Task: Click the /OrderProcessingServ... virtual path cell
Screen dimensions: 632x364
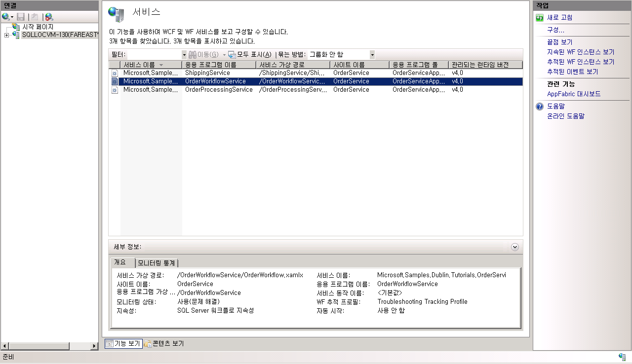Action: [x=293, y=90]
